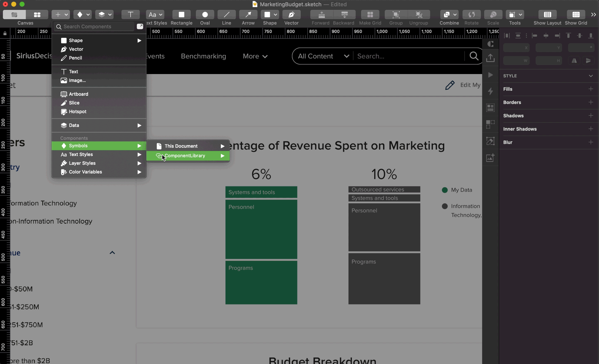Click align top edges icon in inspector
The image size is (599, 364).
pyautogui.click(x=568, y=36)
